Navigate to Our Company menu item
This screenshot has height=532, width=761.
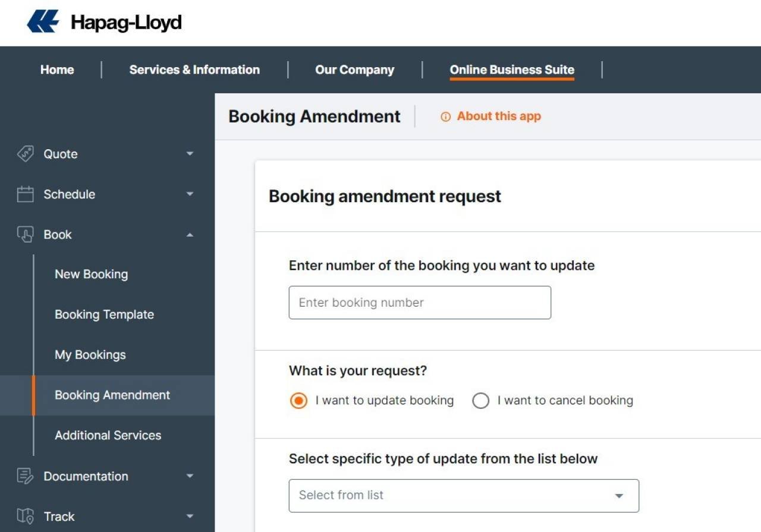pyautogui.click(x=354, y=70)
